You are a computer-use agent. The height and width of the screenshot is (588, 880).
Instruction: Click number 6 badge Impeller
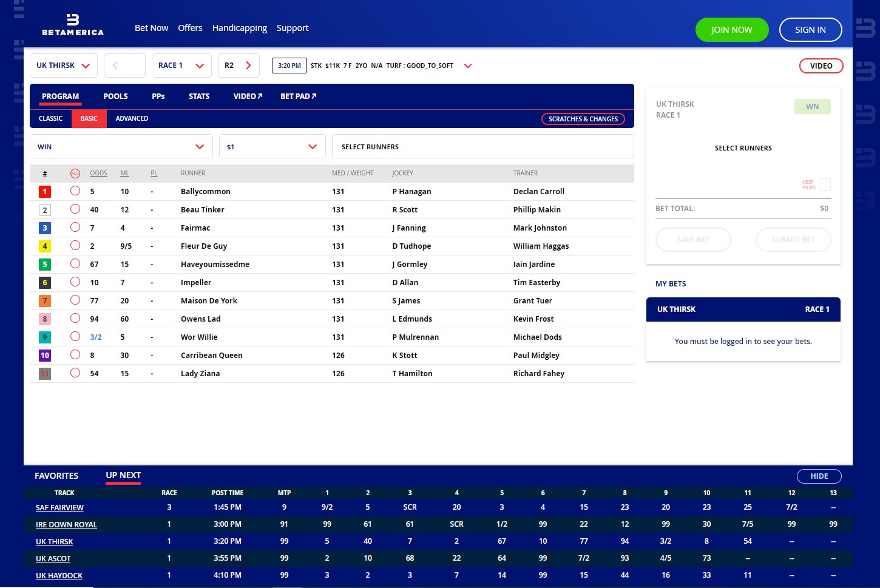[x=45, y=283]
